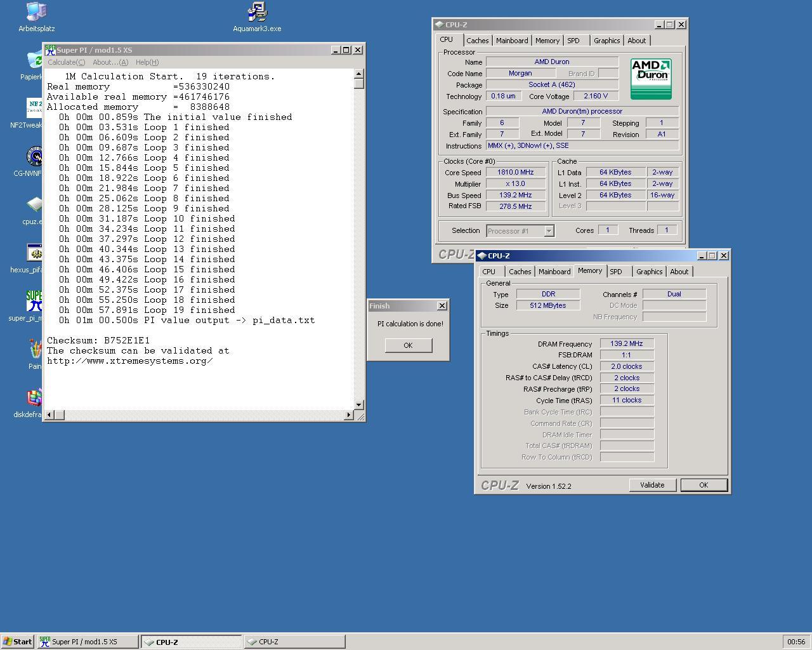Image resolution: width=812 pixels, height=650 pixels.
Task: Open the CG-NVNF desktop icon
Action: point(34,162)
